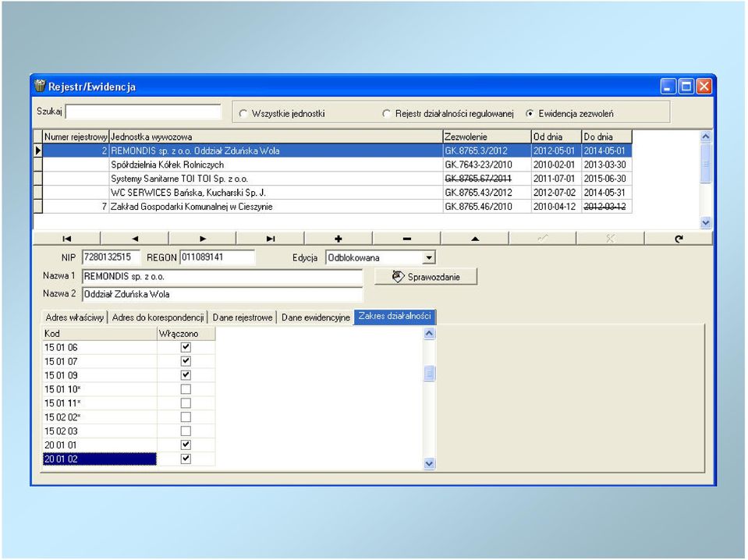Click the units table scrollbar thumb
This screenshot has height=560, width=748.
pyautogui.click(x=706, y=163)
